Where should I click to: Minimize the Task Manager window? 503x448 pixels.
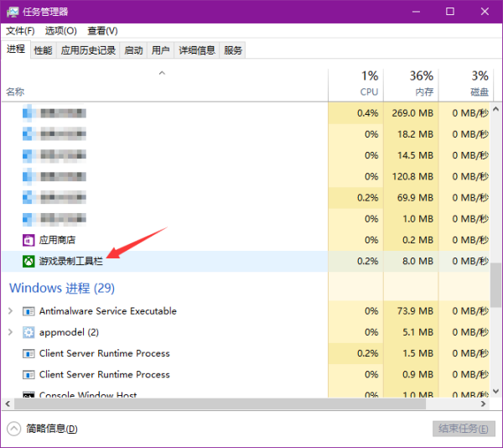click(x=416, y=12)
